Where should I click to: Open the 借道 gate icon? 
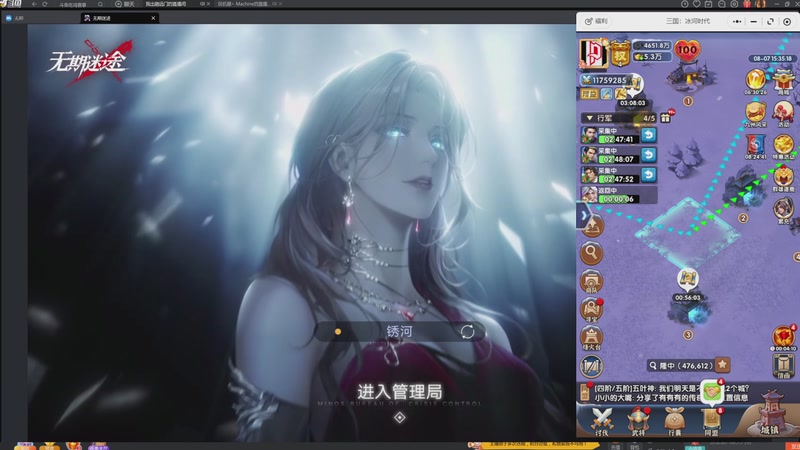point(783,366)
